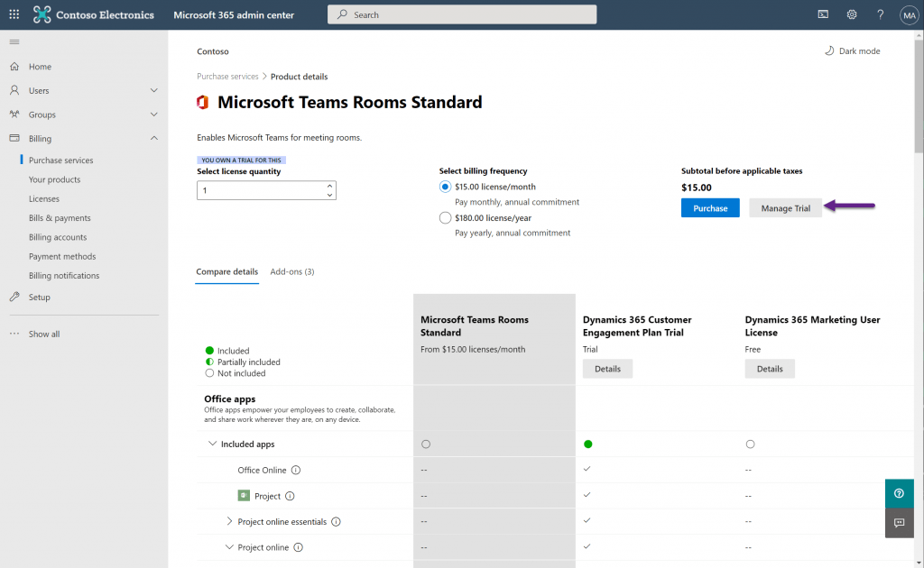The height and width of the screenshot is (568, 924).
Task: Expand the Users navigation chevron
Action: 153,90
